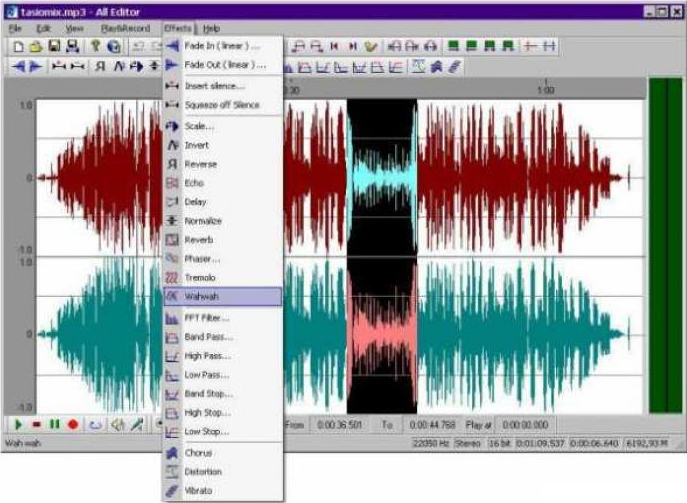Viewport: 687px width, 503px height.
Task: Click the red circle Record button
Action: coord(72,425)
